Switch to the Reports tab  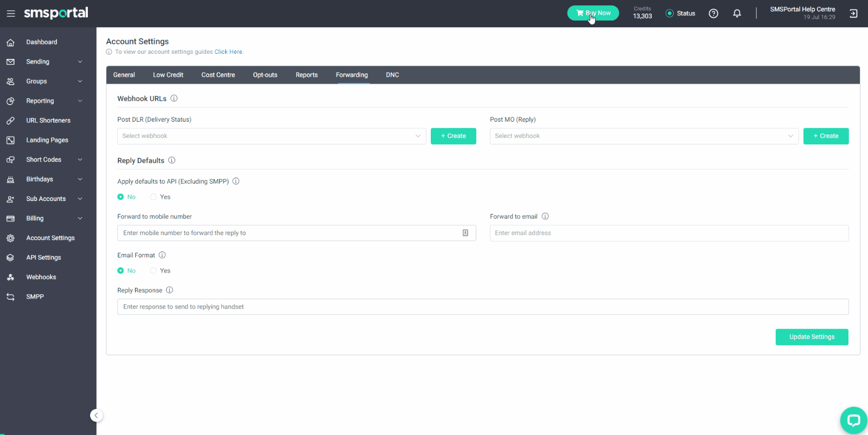pyautogui.click(x=307, y=75)
